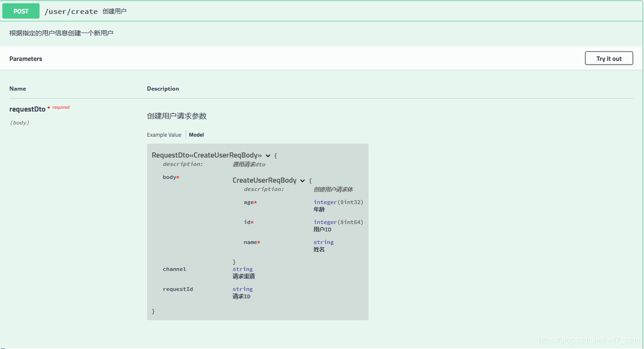The image size is (644, 349).
Task: Click the requestId property name
Action: [x=178, y=289]
